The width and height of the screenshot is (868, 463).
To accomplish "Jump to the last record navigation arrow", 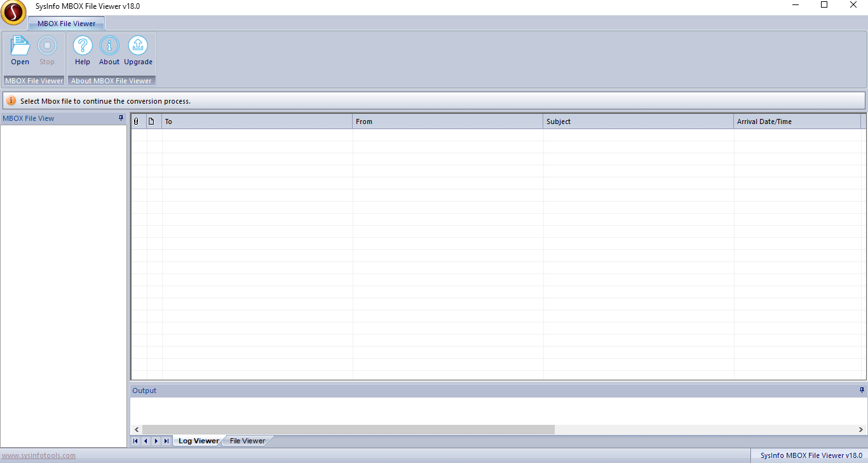I will [x=166, y=440].
